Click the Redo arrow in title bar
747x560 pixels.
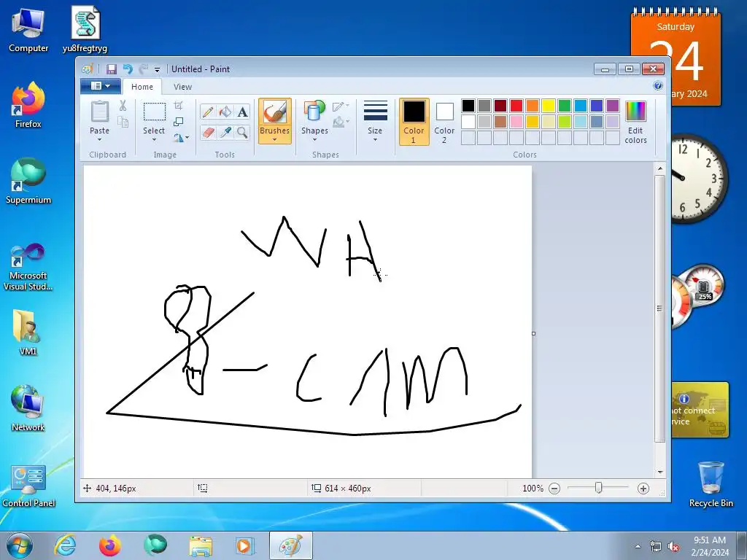[144, 69]
